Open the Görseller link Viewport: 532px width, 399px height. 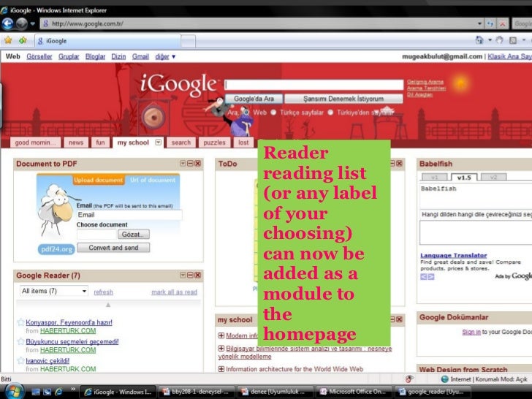coord(39,57)
